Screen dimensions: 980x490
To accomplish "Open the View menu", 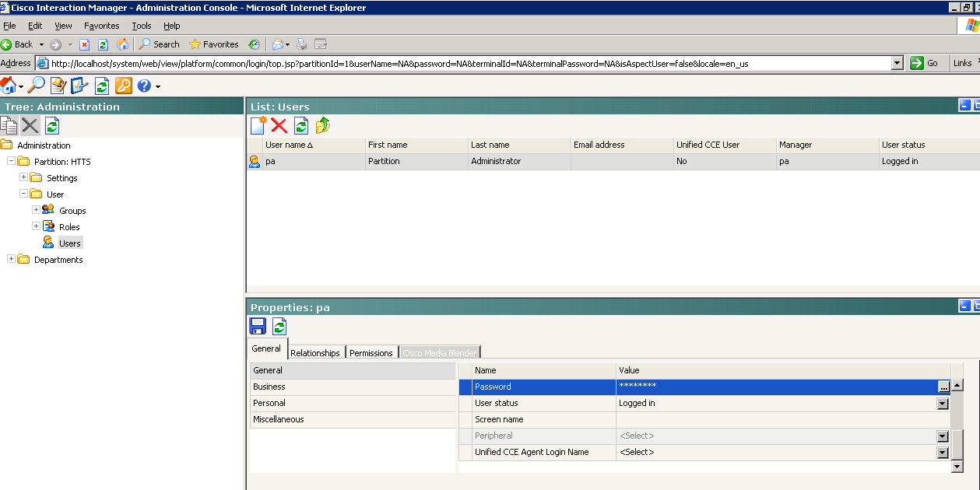I will [x=63, y=26].
